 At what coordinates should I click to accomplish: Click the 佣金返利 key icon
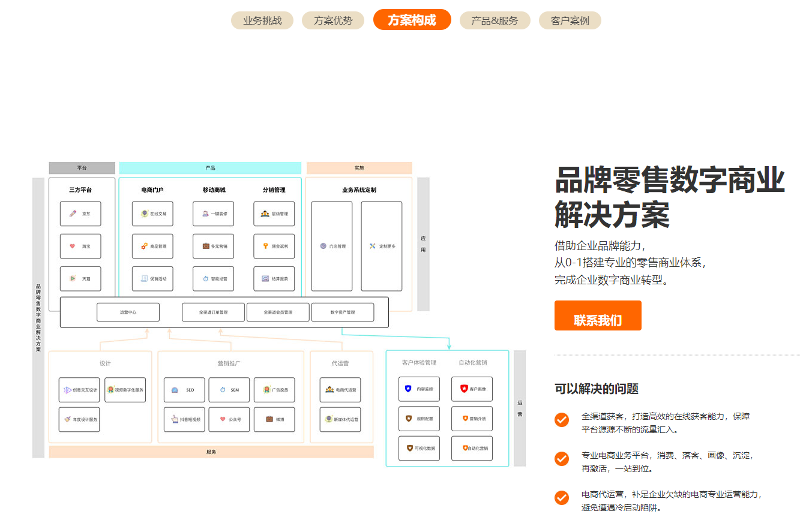265,246
